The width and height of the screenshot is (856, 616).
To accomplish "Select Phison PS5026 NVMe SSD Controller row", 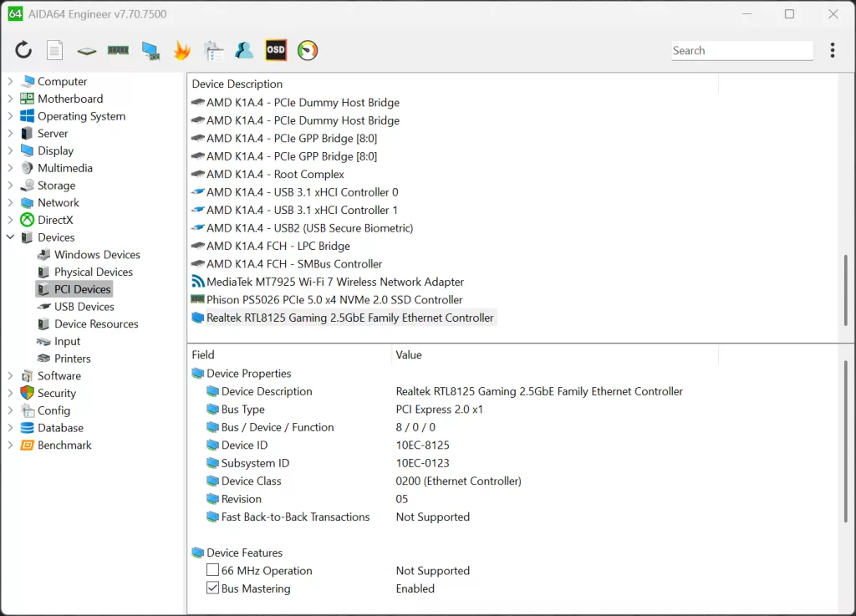I will point(334,299).
